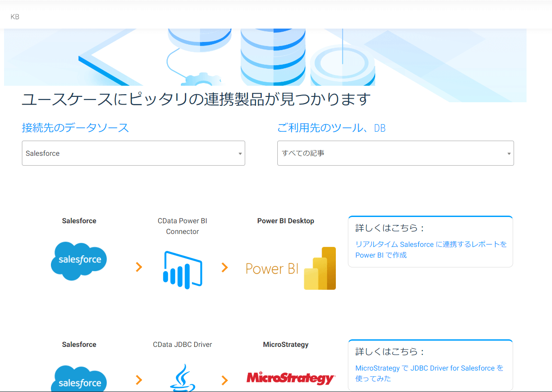Open the すべての記事 tool dropdown
552x392 pixels.
tap(396, 153)
